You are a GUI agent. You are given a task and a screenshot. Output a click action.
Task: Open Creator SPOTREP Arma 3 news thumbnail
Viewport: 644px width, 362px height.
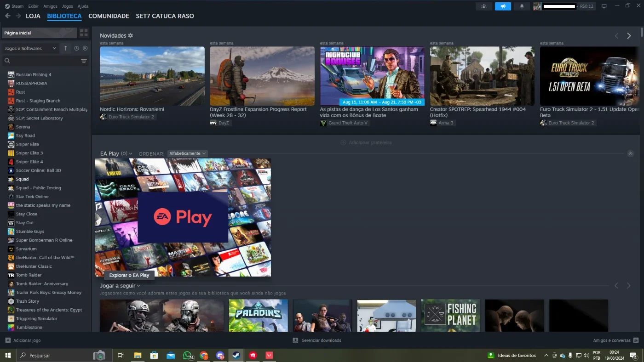pyautogui.click(x=482, y=76)
